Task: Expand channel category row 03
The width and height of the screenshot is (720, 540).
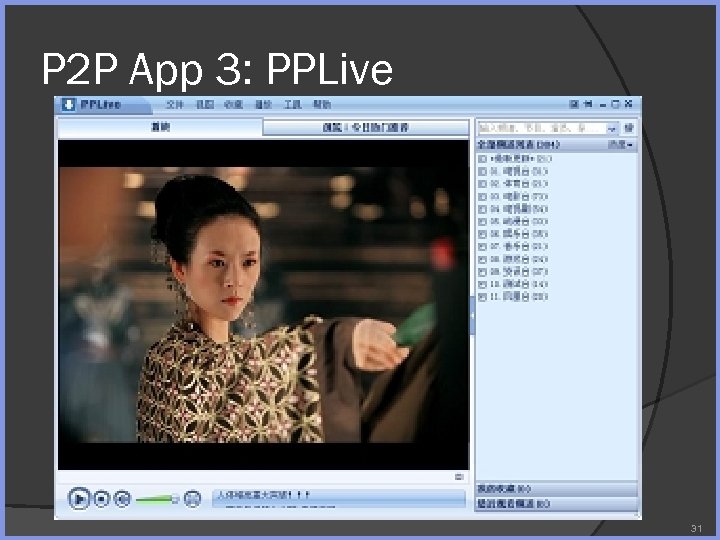Action: (x=482, y=197)
